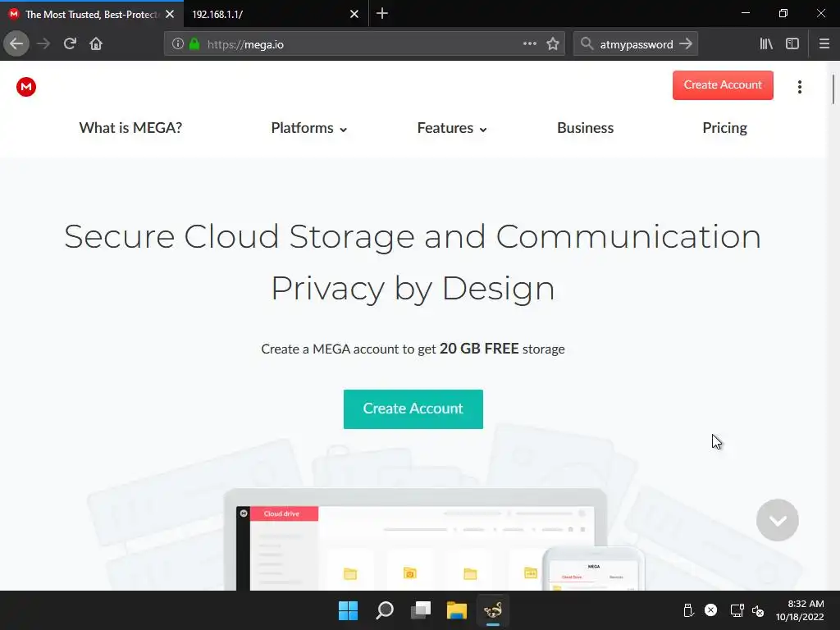Click the Cloud drive laptop preview image
The width and height of the screenshot is (840, 630).
point(415,540)
